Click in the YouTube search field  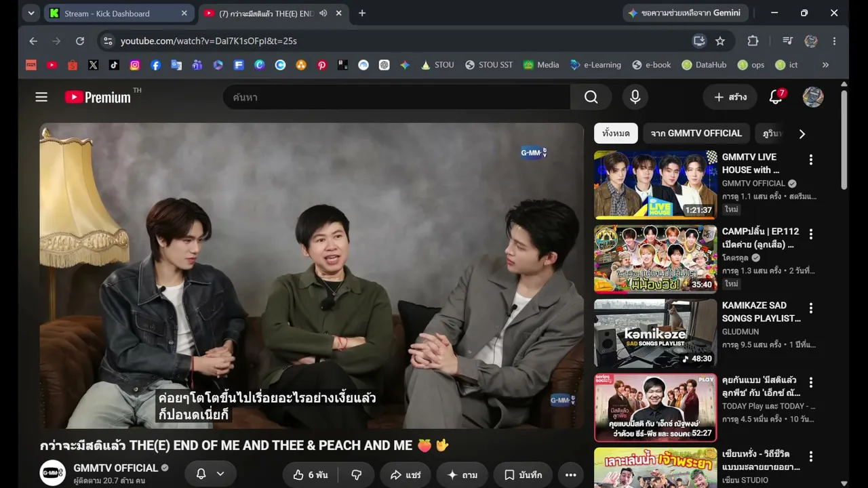(397, 97)
